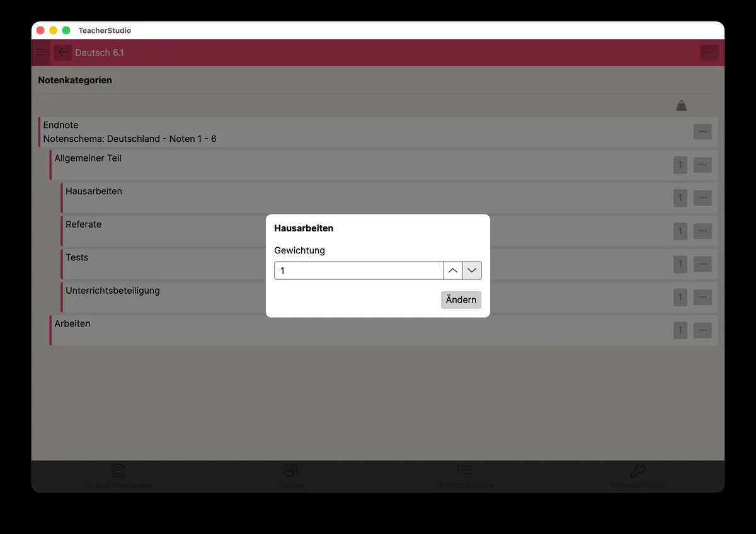Click the Deutsch 6.1 header title
This screenshot has height=534, width=756.
point(100,52)
